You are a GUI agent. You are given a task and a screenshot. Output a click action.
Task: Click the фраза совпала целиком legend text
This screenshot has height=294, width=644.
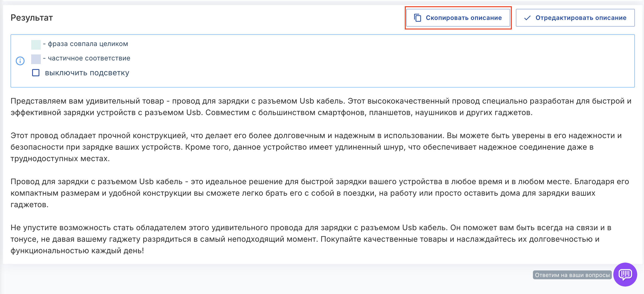point(88,44)
